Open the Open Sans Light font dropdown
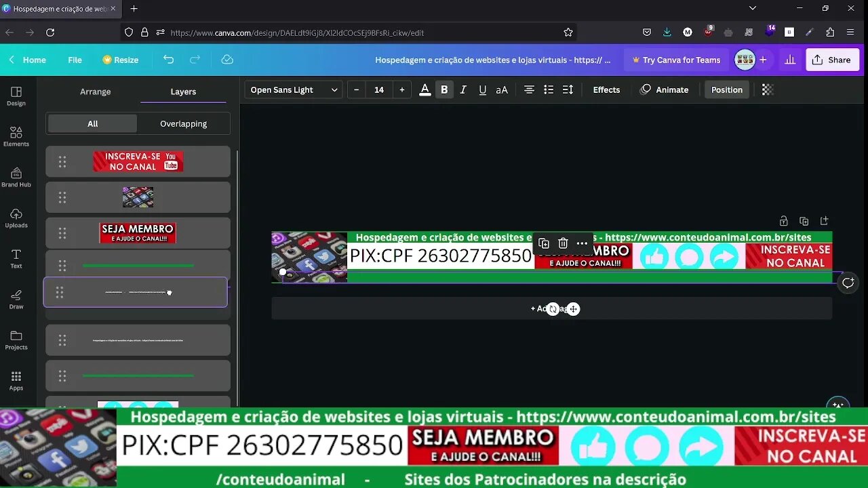Viewport: 868px width, 488px height. coord(294,89)
